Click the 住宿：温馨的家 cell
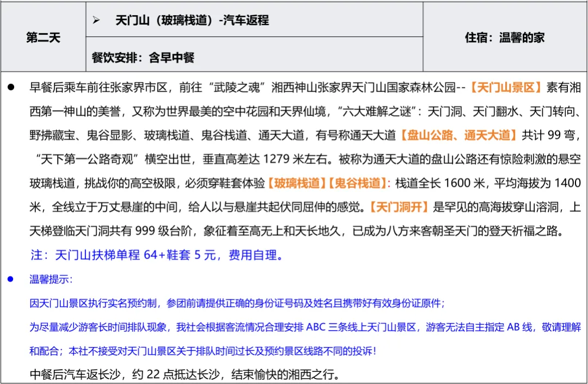The image size is (588, 384). [x=504, y=37]
